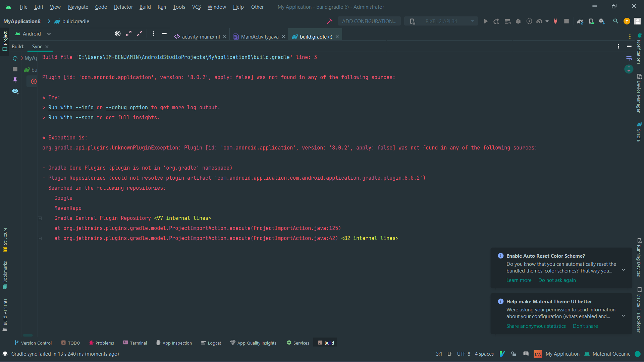Viewport: 644px width, 362px height.
Task: Click the Run with --scan link
Action: [x=71, y=118]
